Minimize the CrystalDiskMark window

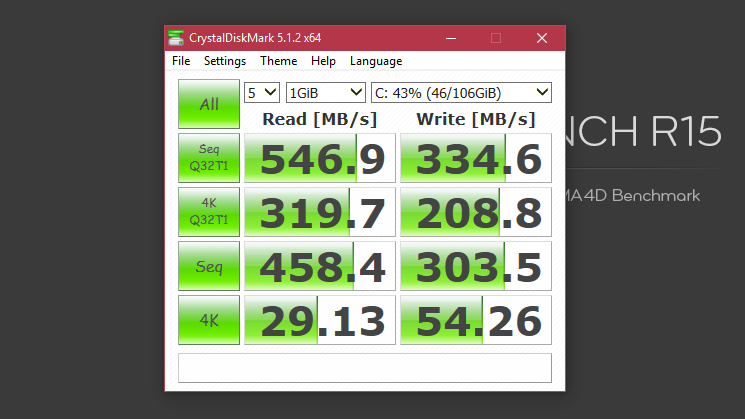coord(451,38)
